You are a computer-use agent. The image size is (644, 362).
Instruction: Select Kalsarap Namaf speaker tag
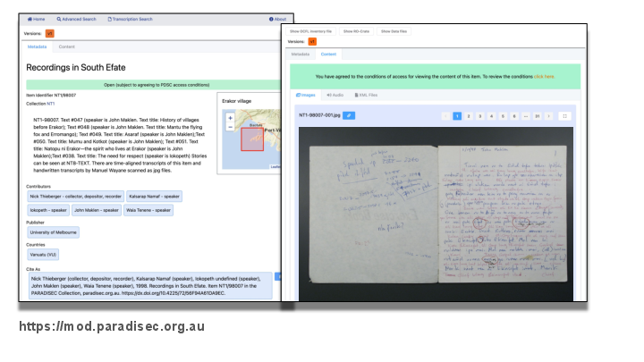(154, 197)
